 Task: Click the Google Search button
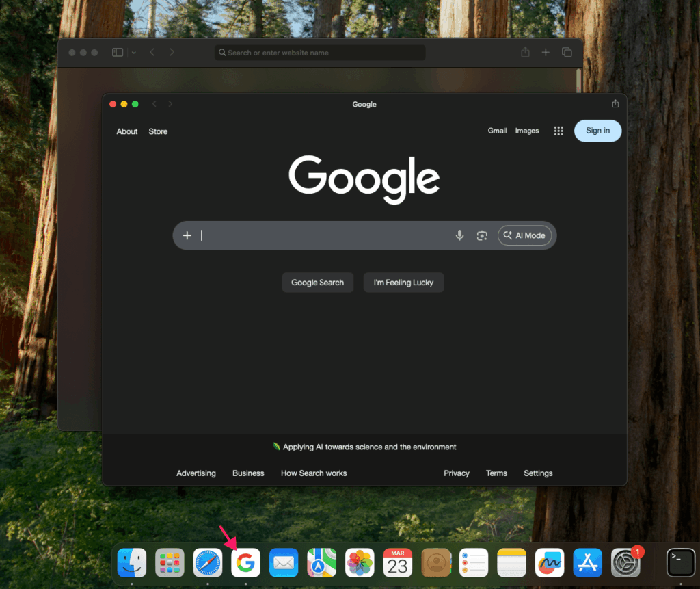(317, 283)
